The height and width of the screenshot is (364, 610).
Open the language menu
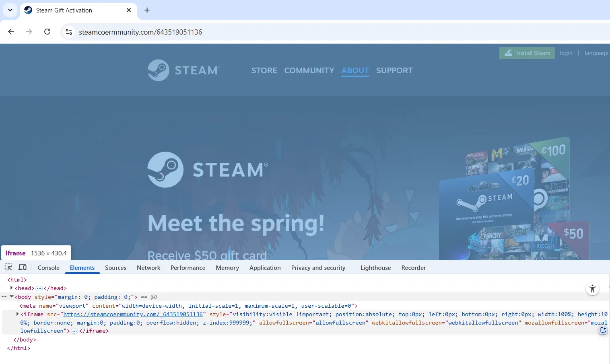(x=596, y=53)
